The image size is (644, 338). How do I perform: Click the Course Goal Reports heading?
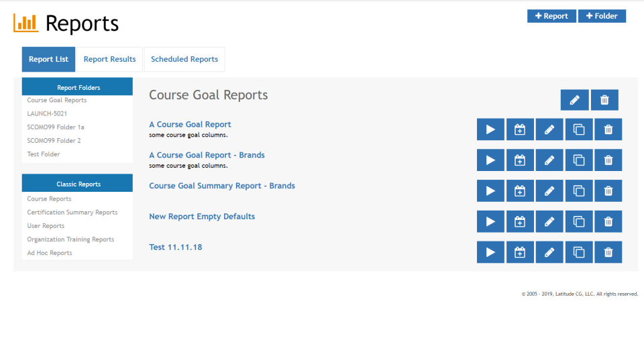point(208,95)
